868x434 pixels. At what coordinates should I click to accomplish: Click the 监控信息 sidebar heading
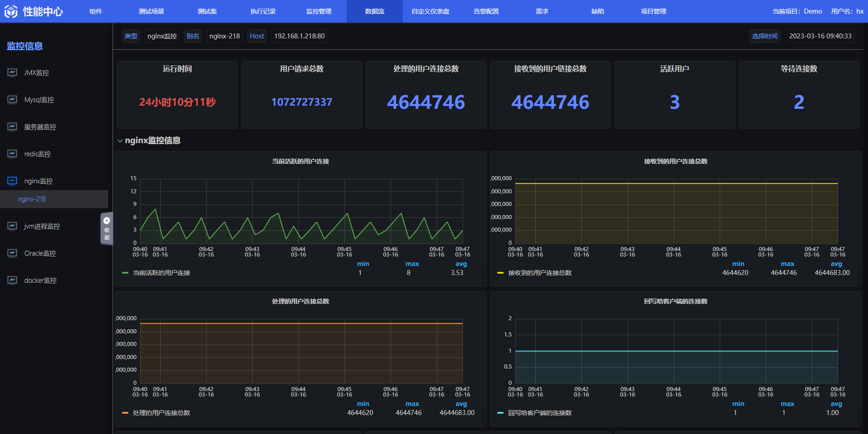[25, 46]
